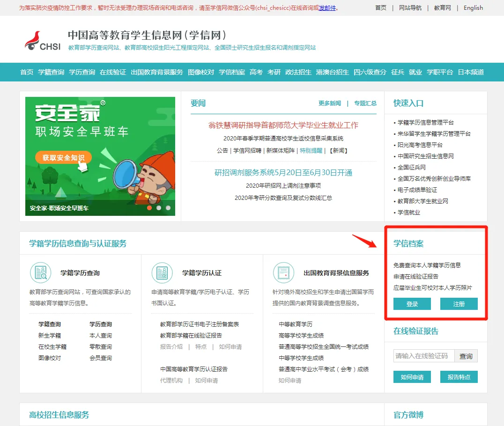Image resolution: width=504 pixels, height=426 pixels.
Task: Open the 学信网招聘 link
Action: point(247,150)
